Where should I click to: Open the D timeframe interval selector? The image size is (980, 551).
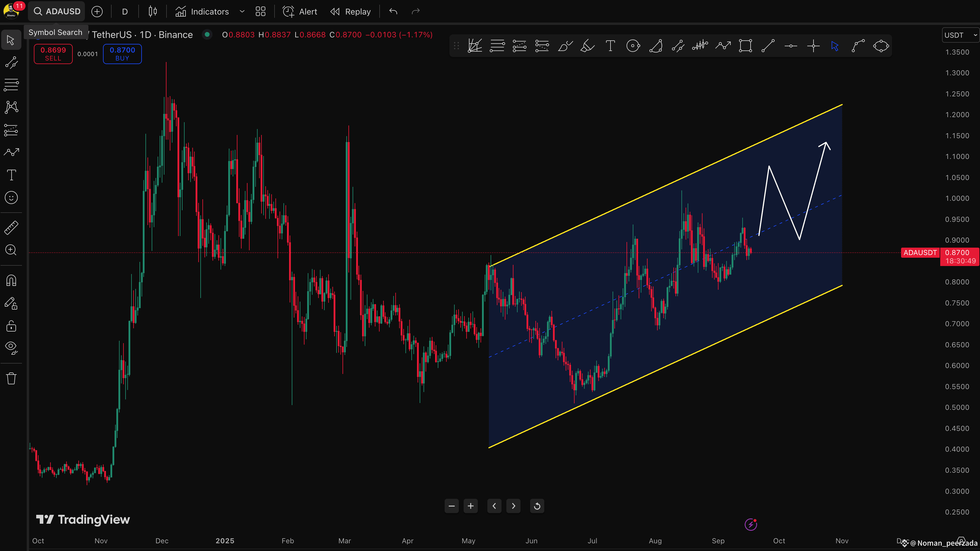(125, 11)
